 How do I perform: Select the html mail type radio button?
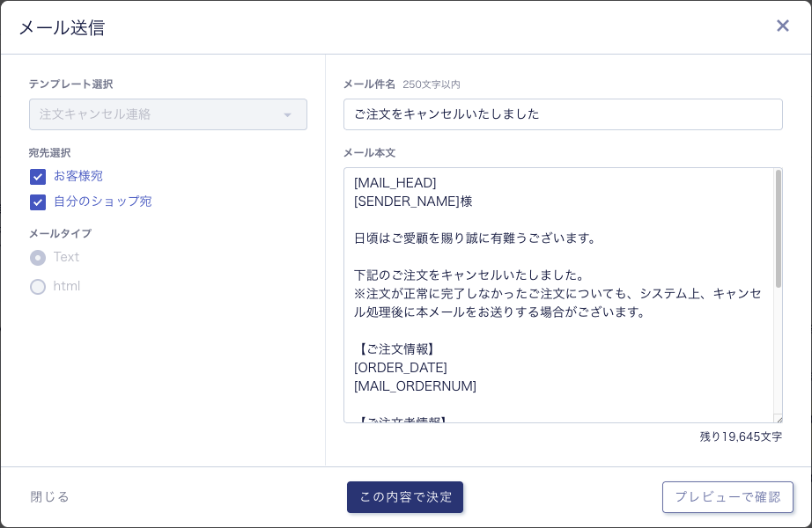point(38,287)
